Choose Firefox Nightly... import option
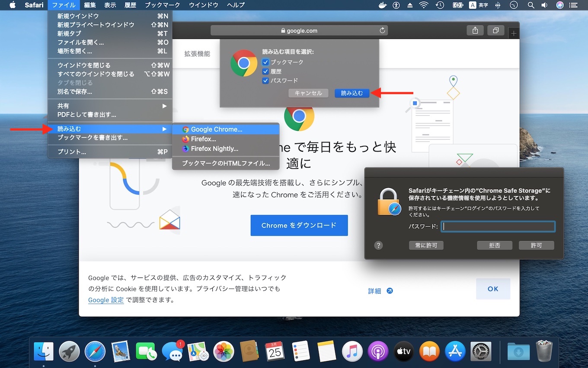588x368 pixels. coord(226,148)
